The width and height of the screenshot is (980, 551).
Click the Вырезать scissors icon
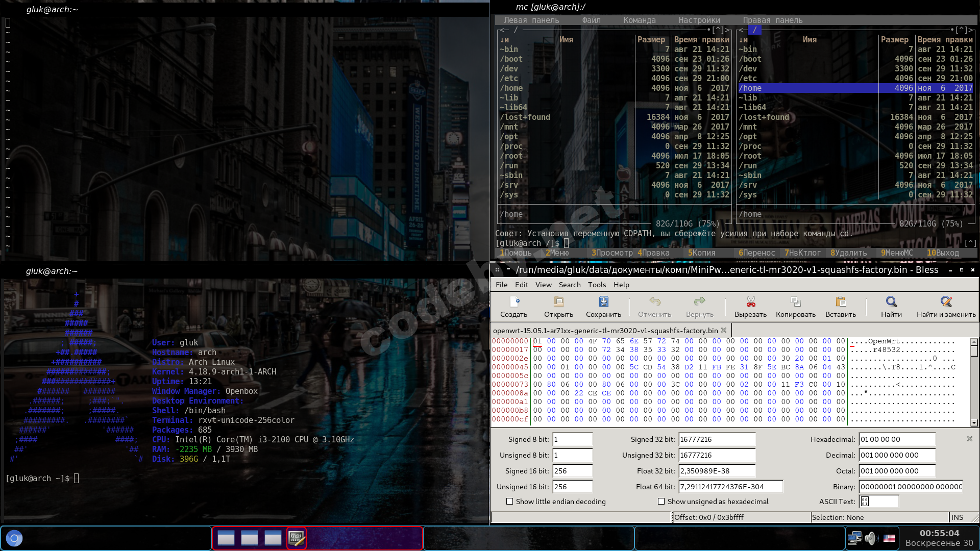(x=750, y=302)
